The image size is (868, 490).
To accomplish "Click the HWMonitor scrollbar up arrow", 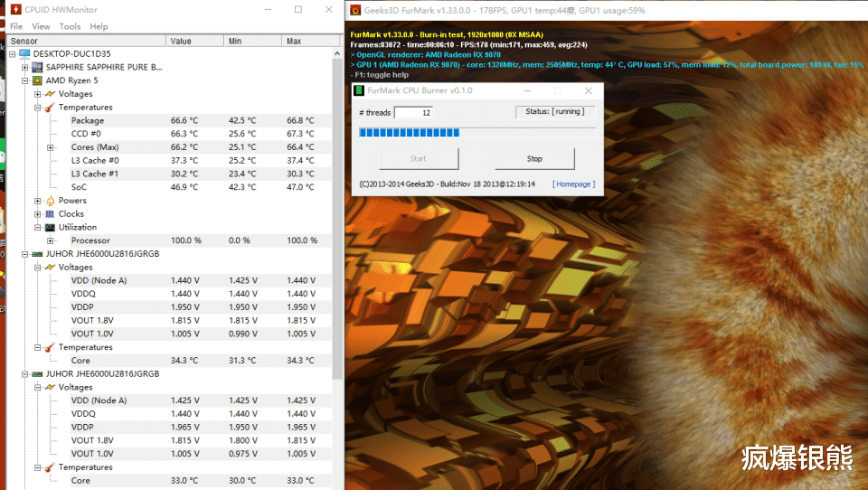I will pyautogui.click(x=336, y=53).
